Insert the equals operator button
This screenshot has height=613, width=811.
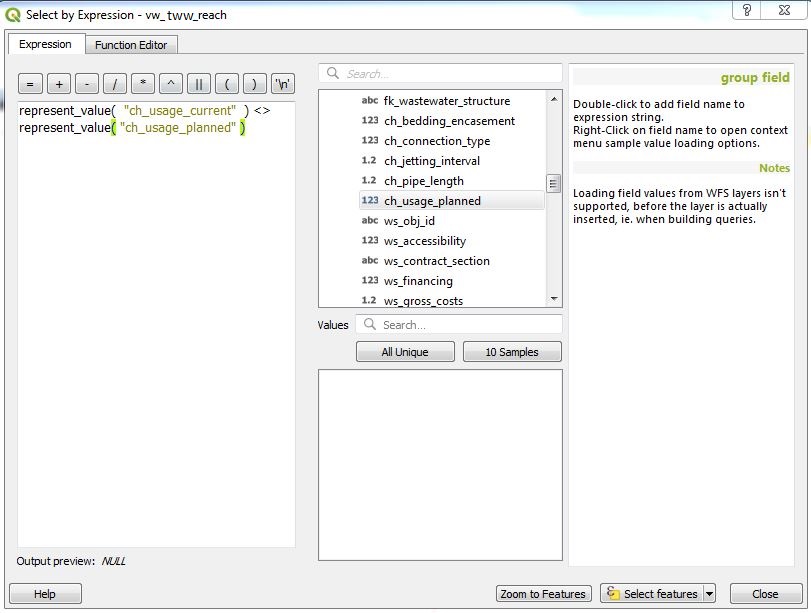pyautogui.click(x=30, y=84)
